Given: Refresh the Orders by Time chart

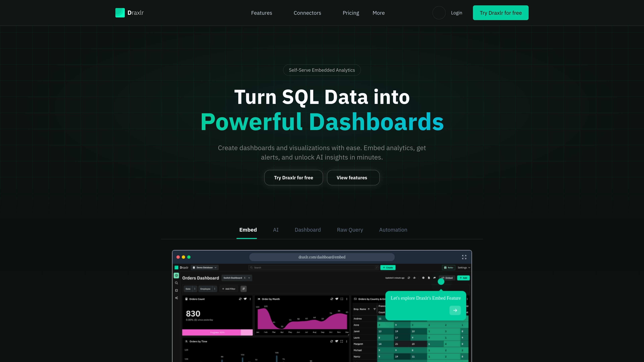Looking at the screenshot, I should pos(332,341).
